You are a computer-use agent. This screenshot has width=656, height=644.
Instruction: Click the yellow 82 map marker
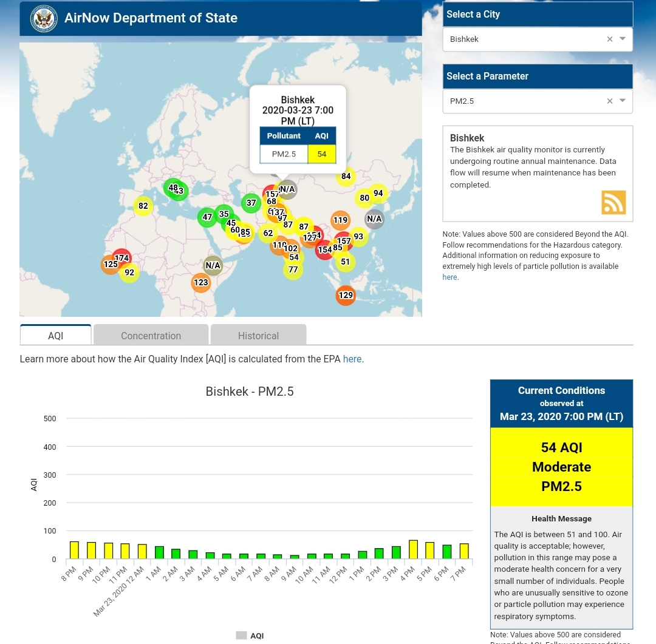click(x=143, y=206)
